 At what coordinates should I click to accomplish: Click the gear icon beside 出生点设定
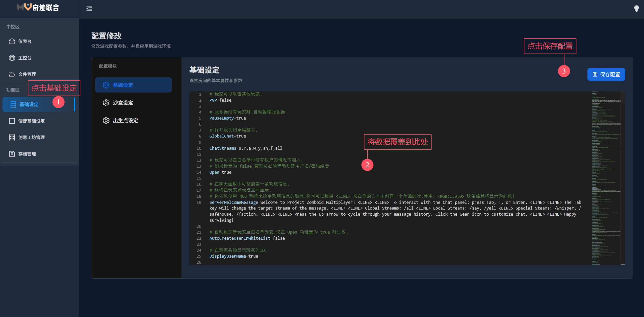[x=106, y=121]
